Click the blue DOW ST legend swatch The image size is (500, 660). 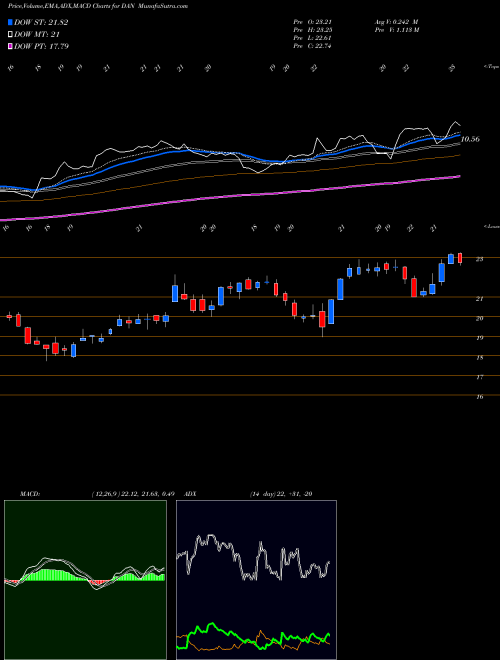click(11, 22)
